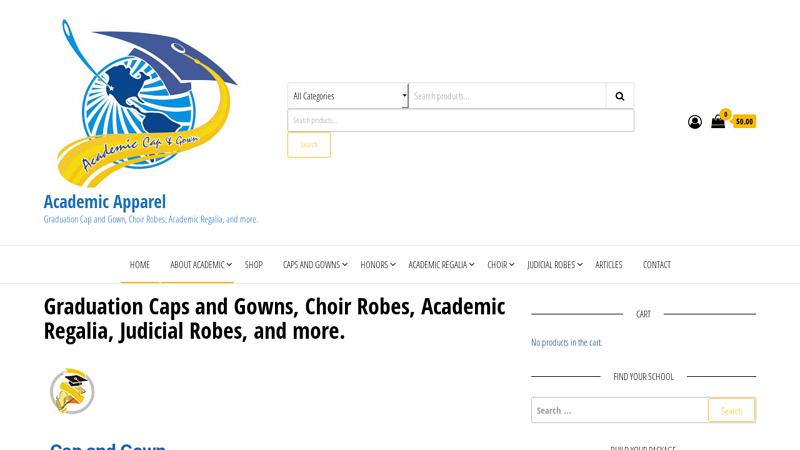Viewport: 800px width, 450px height.
Task: Click the $0.00 cart total badge
Action: coord(744,121)
